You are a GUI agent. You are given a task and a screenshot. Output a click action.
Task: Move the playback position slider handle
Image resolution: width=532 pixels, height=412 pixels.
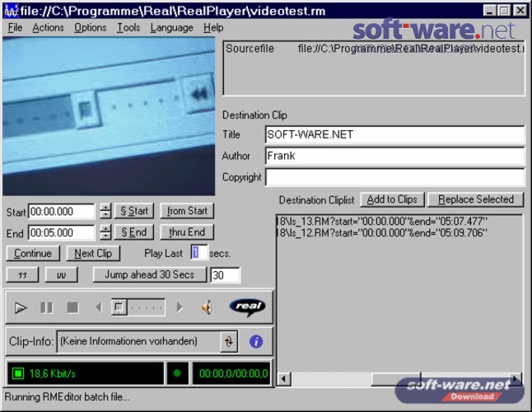tap(119, 307)
